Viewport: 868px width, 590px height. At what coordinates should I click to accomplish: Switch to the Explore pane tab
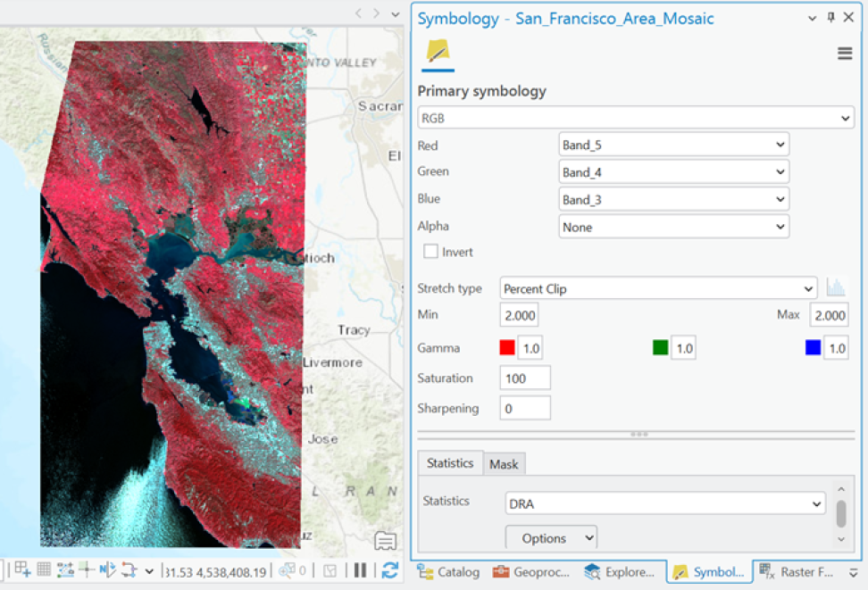(620, 572)
